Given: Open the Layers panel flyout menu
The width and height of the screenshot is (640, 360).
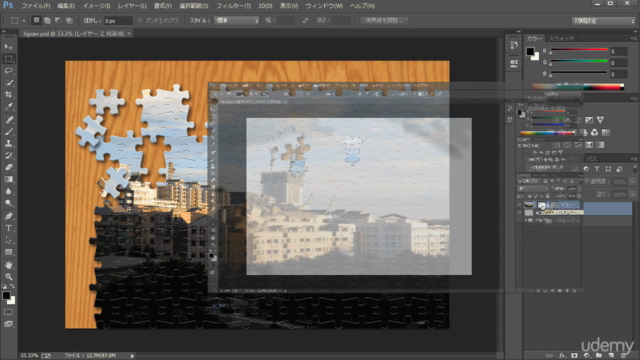Looking at the screenshot, I should pyautogui.click(x=634, y=159).
